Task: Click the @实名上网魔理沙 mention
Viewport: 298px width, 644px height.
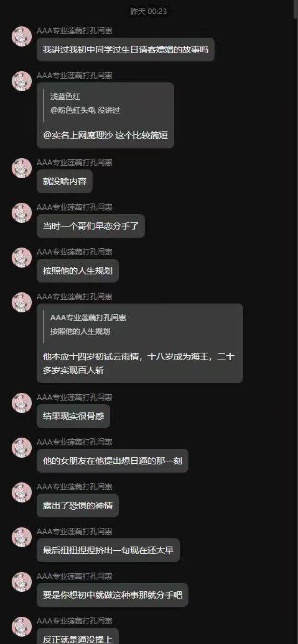Action: [78, 135]
